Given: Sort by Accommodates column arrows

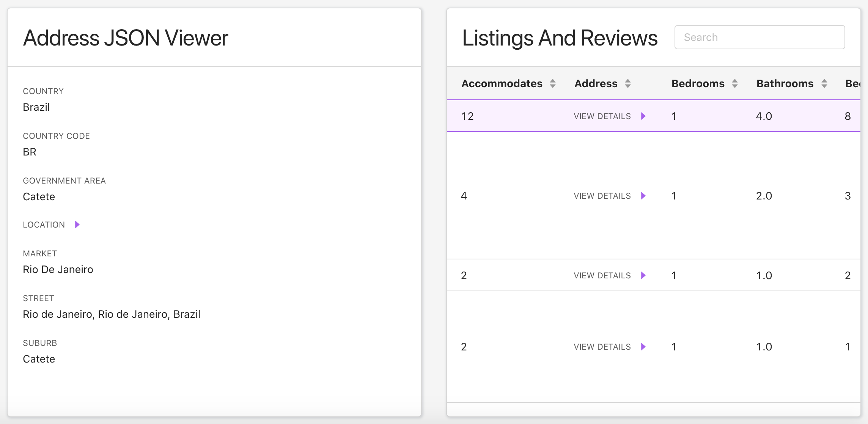Looking at the screenshot, I should pos(553,83).
